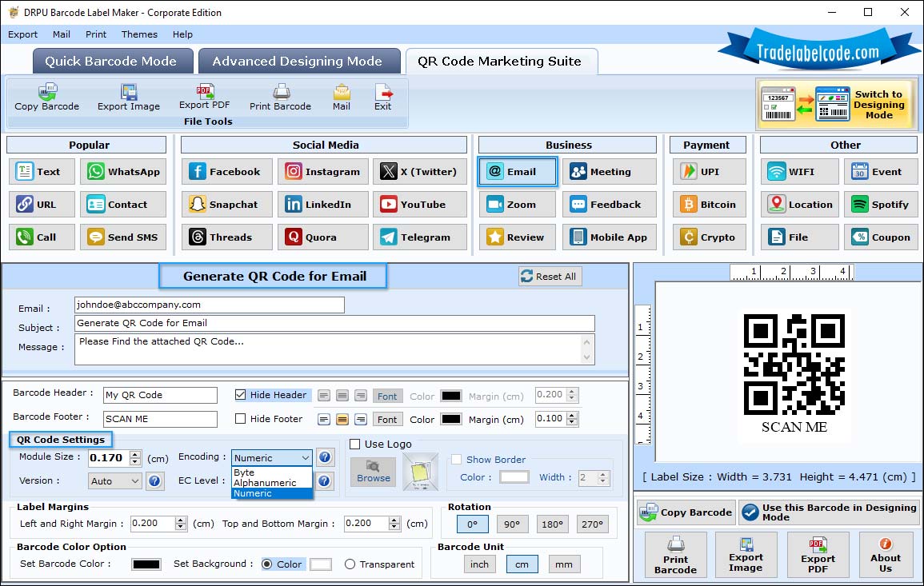Screen dimensions: 924x586
Task: Select the Transparent background radio button
Action: click(350, 564)
